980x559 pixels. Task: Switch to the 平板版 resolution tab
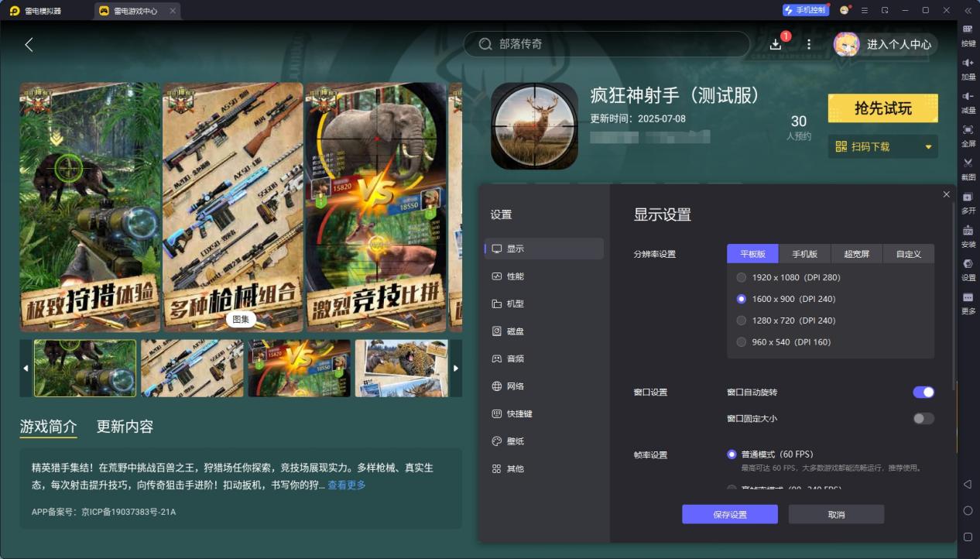click(752, 254)
